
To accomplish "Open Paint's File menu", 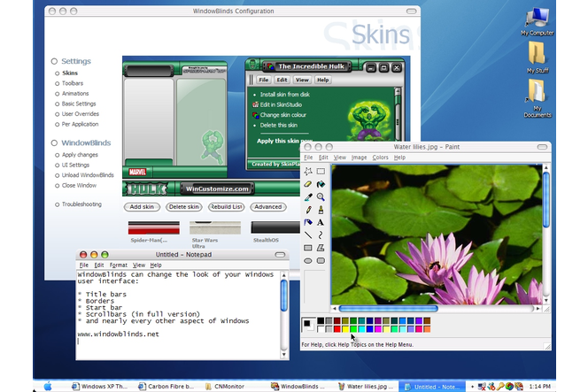I will [x=308, y=158].
